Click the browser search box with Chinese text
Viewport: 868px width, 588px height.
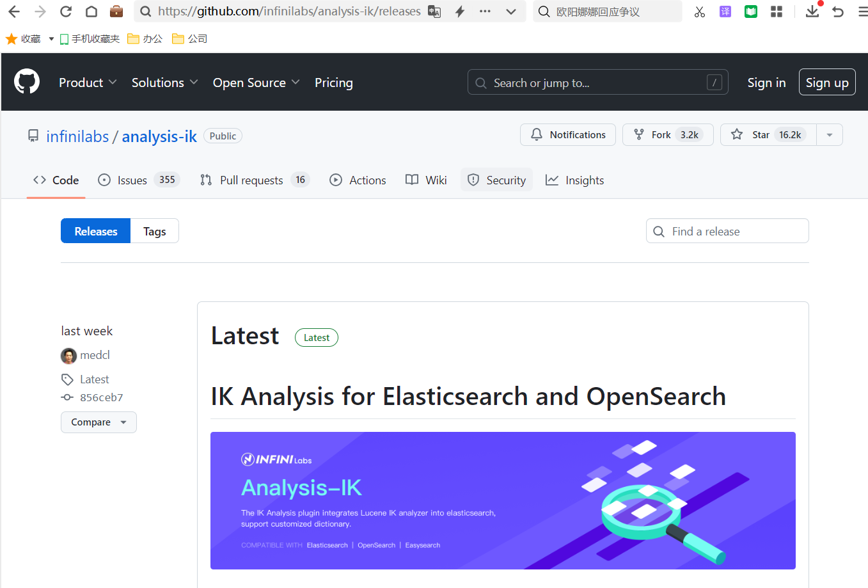coord(608,12)
